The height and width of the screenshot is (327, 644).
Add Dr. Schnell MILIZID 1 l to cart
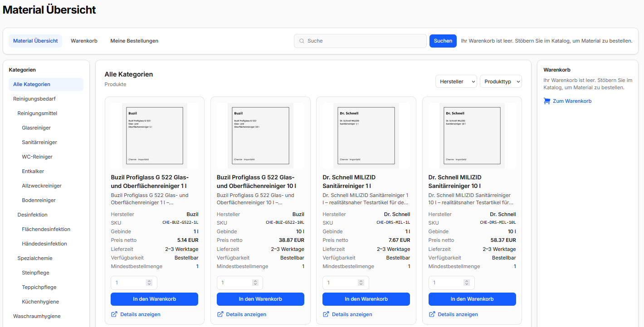pyautogui.click(x=366, y=299)
